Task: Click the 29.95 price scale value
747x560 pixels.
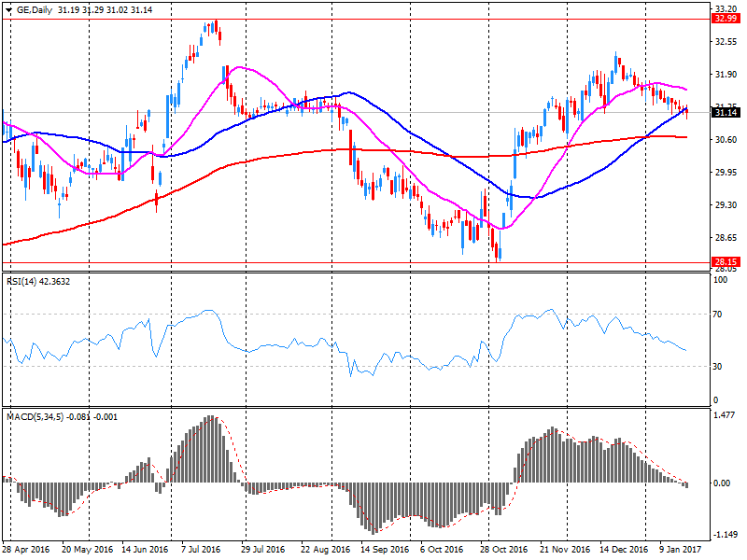Action: pos(726,173)
